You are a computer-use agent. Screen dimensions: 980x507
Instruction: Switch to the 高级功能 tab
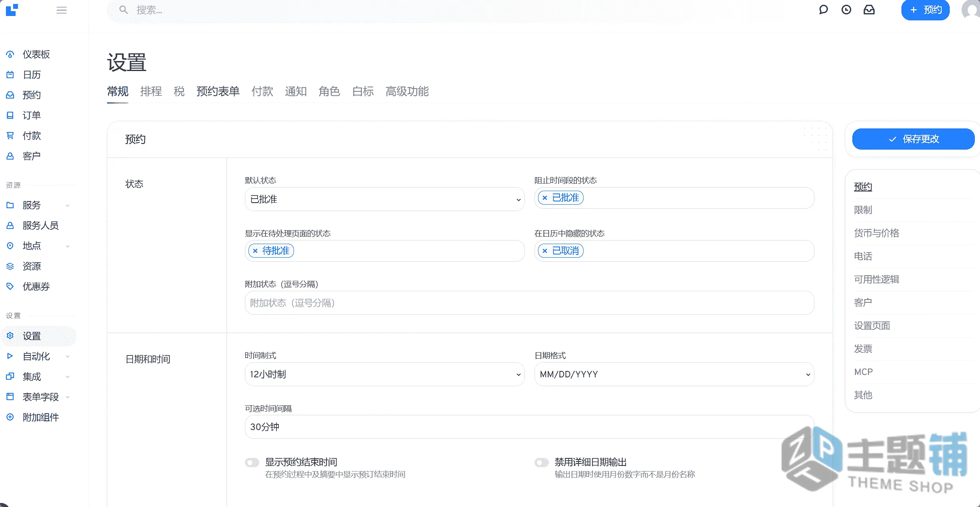407,91
